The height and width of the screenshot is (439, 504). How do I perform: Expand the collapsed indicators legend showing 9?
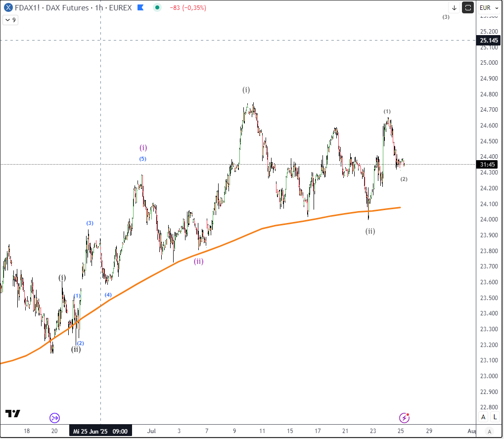tap(10, 20)
